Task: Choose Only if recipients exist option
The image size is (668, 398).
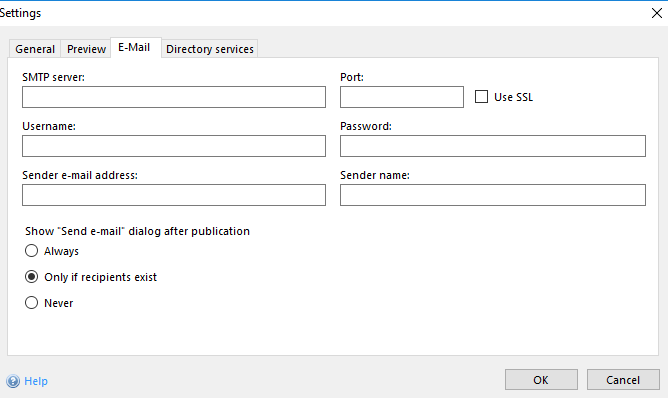Action: (32, 277)
